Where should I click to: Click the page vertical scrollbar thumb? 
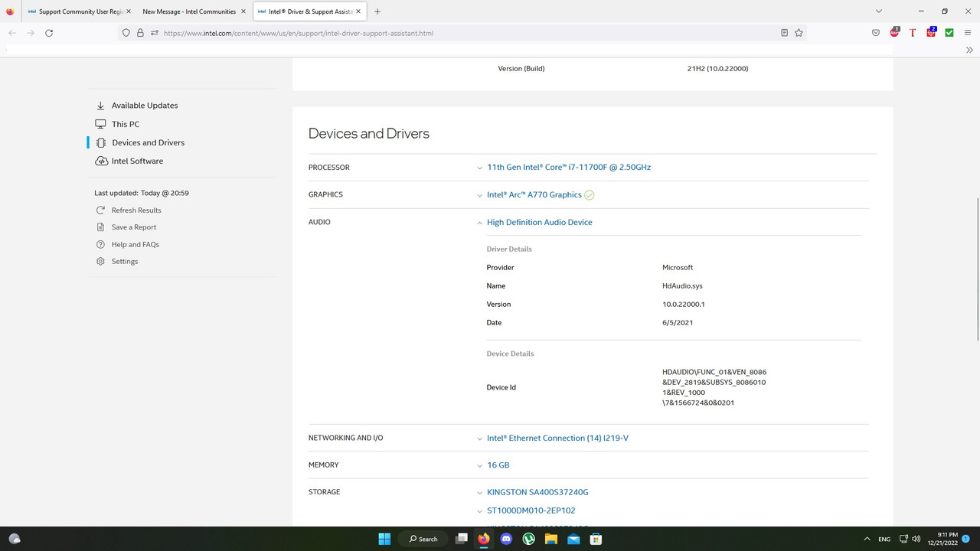[x=977, y=269]
